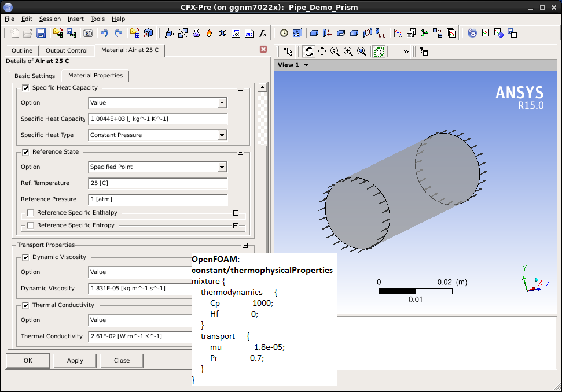The width and height of the screenshot is (562, 392).
Task: Select the pan four-arrow tool
Action: (322, 51)
